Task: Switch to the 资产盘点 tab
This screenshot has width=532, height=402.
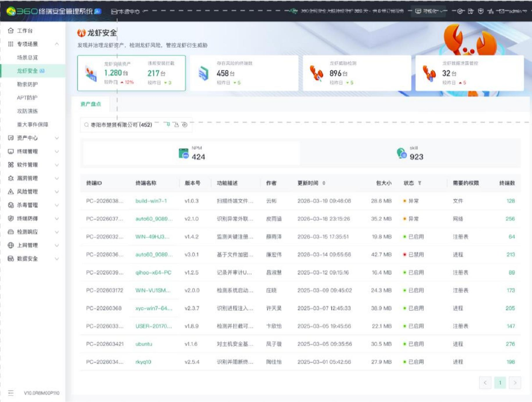Action: (x=91, y=104)
